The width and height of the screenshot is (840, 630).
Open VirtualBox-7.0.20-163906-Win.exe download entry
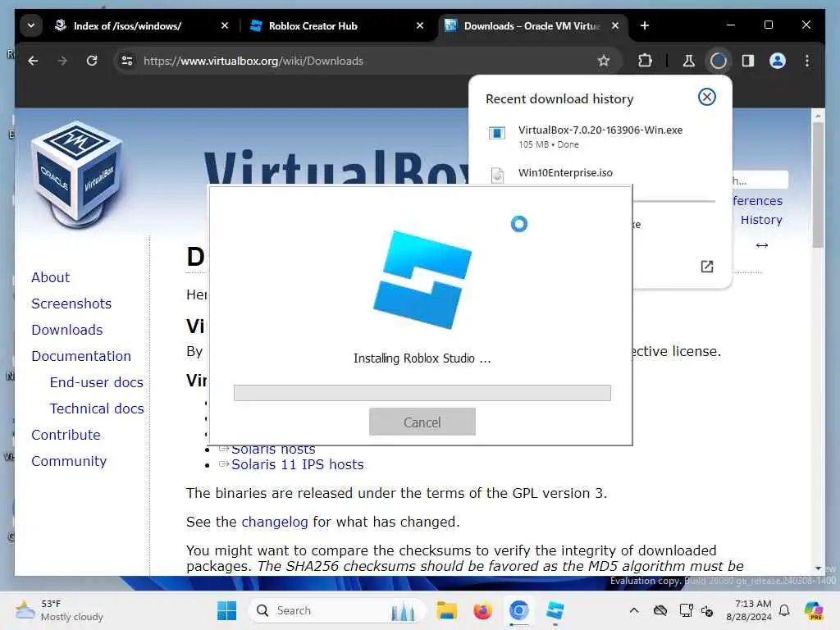click(600, 137)
